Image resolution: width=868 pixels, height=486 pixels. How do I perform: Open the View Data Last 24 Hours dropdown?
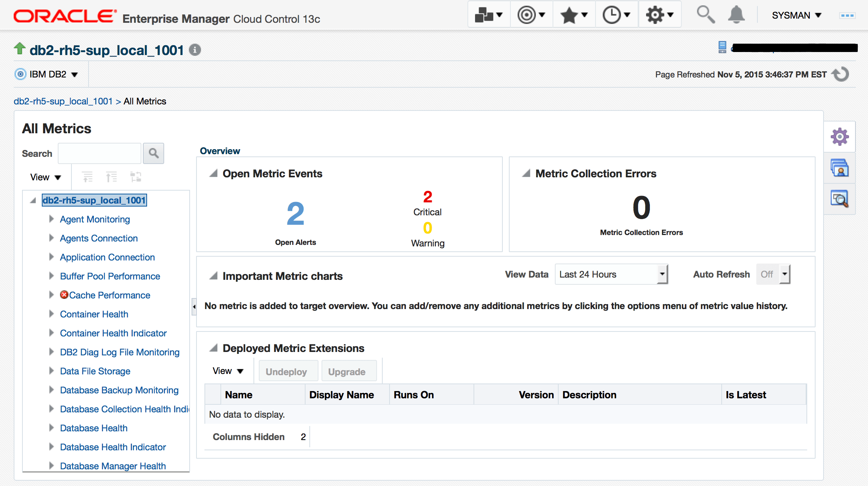pos(662,274)
